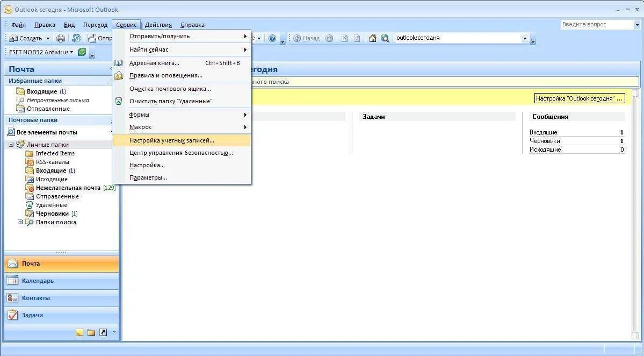This screenshot has height=356, width=644.
Task: Expand the Папки поиска tree node
Action: pyautogui.click(x=20, y=222)
